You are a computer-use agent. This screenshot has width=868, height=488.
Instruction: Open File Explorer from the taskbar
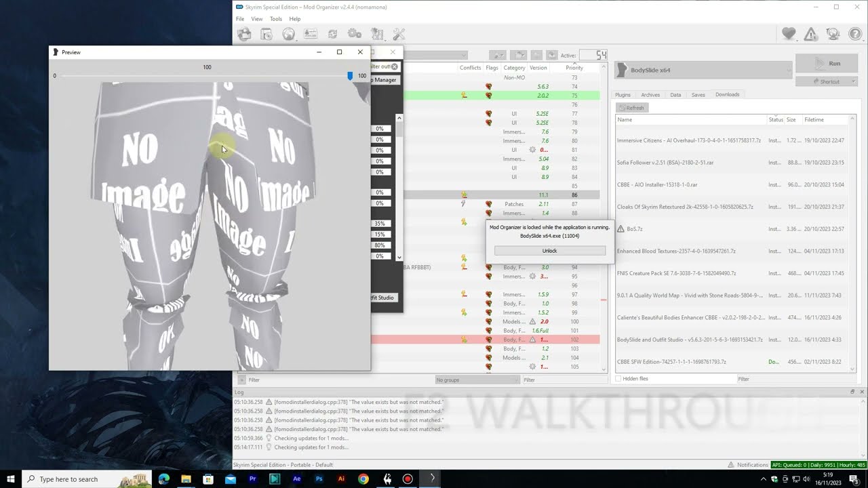186,479
